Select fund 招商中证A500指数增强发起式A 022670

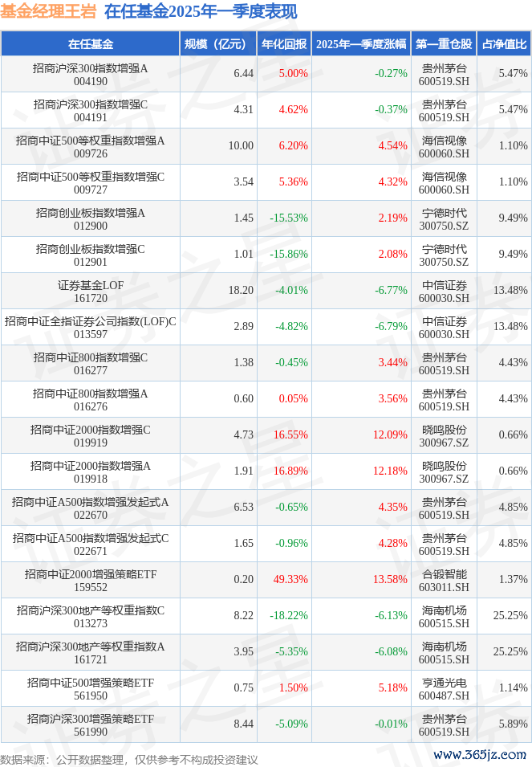(x=90, y=508)
